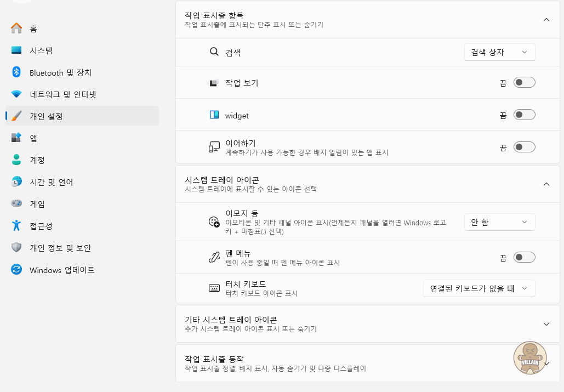The image size is (564, 392).
Task: Collapse the 시스템 트레이 아이콘 section
Action: tap(368, 184)
